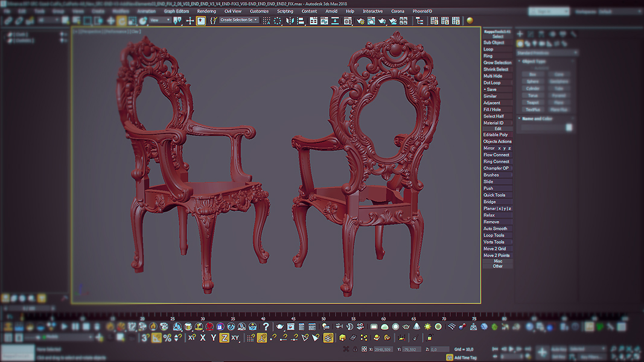Screen dimensions: 644x362
Task: Click the Mirror tool icon in top toolbar
Action: 290,21
